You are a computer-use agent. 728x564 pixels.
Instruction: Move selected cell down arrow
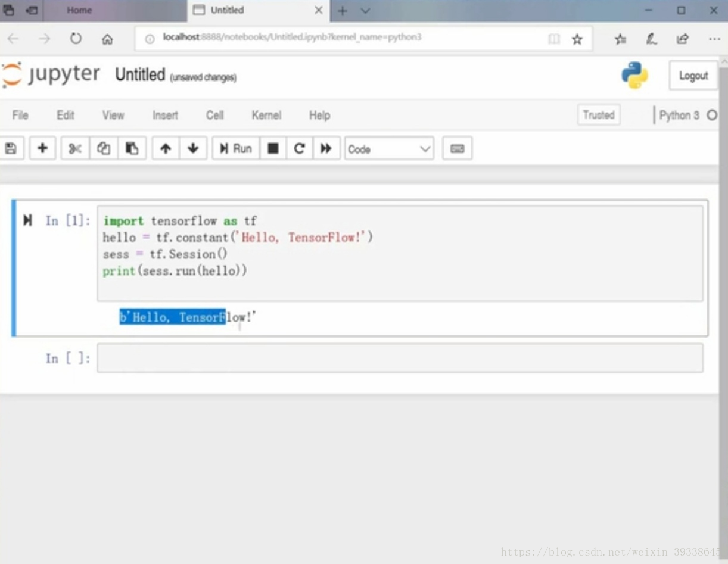193,149
